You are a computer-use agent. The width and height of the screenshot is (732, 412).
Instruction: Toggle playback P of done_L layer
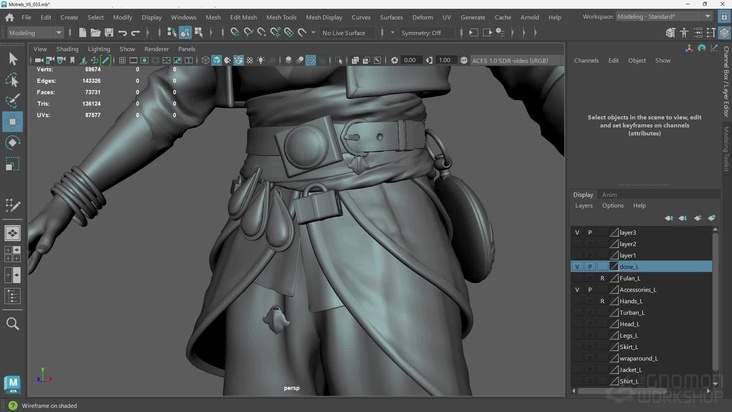coord(590,267)
